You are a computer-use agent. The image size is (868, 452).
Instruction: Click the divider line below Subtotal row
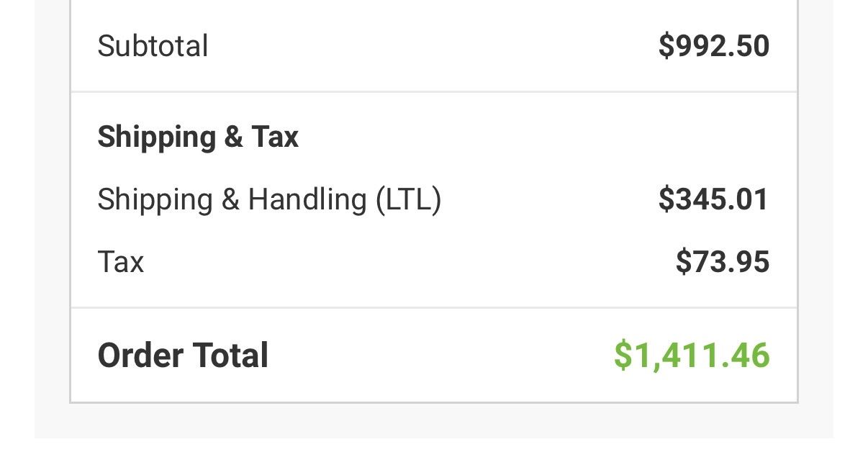pos(434,92)
